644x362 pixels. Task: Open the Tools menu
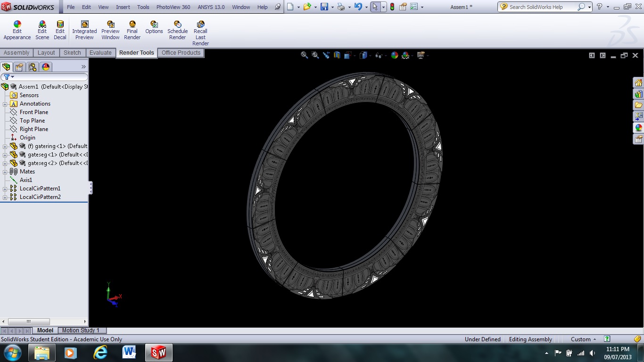(x=143, y=7)
